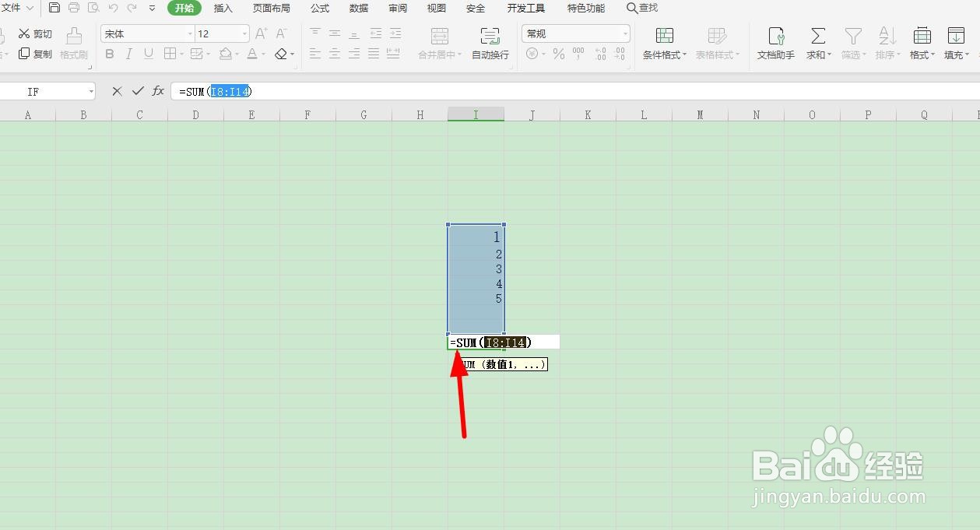980x530 pixels.
Task: Switch to the 数据 Data tab
Action: pos(359,8)
